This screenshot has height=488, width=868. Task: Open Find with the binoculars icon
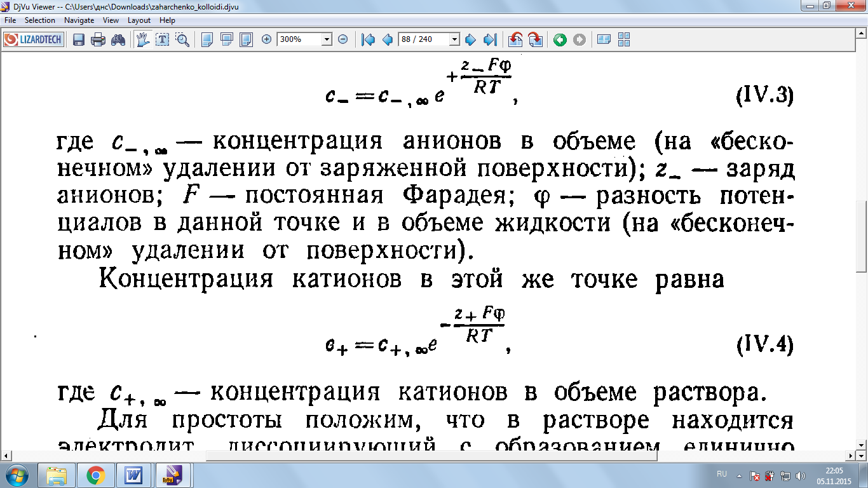[x=118, y=39]
